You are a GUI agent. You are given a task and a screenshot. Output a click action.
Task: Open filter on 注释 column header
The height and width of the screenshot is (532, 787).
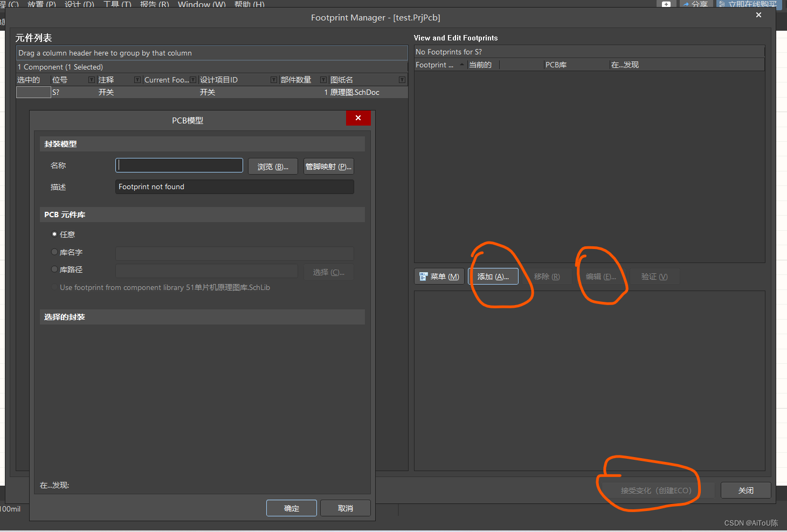(x=137, y=80)
